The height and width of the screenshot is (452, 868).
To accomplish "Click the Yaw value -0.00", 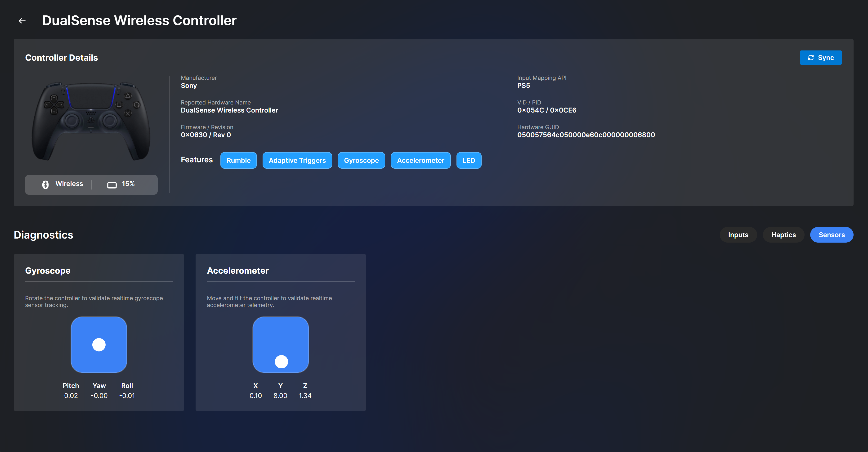I will pos(99,396).
